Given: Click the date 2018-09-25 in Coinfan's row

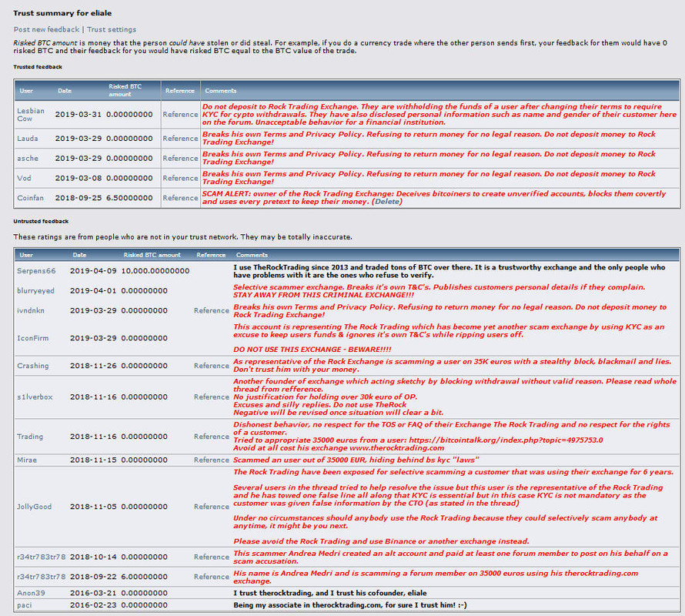Looking at the screenshot, I should click(x=79, y=198).
